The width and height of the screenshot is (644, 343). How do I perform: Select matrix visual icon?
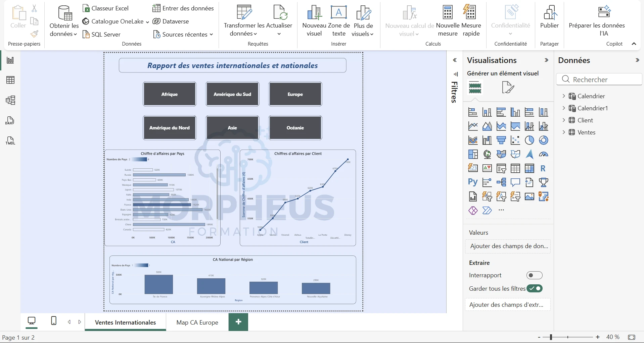[x=530, y=168]
